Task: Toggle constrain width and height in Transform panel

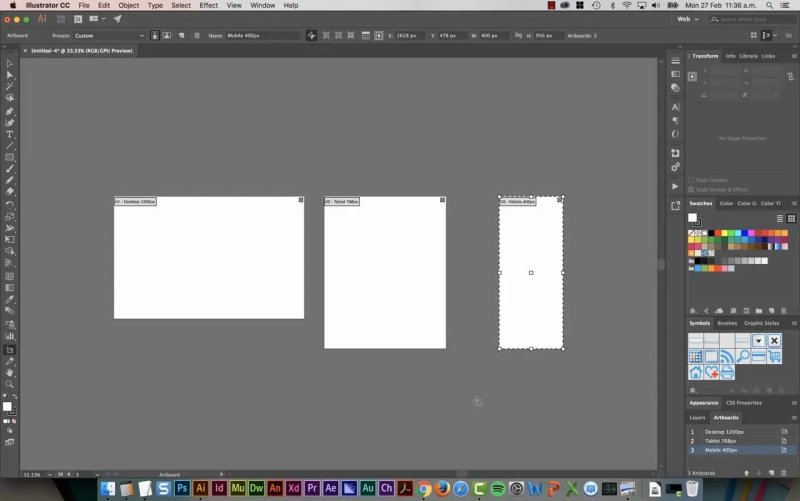Action: pyautogui.click(x=790, y=76)
